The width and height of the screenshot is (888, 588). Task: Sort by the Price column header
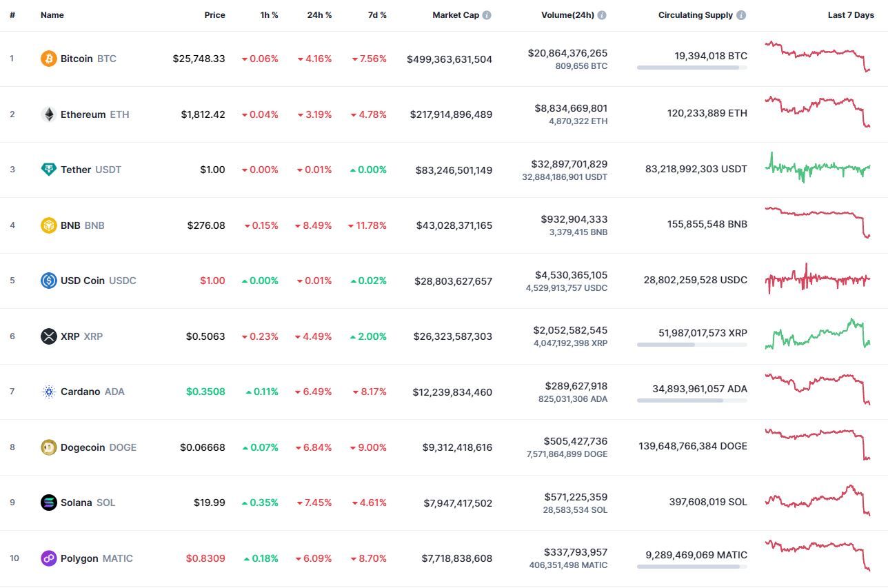coord(214,15)
